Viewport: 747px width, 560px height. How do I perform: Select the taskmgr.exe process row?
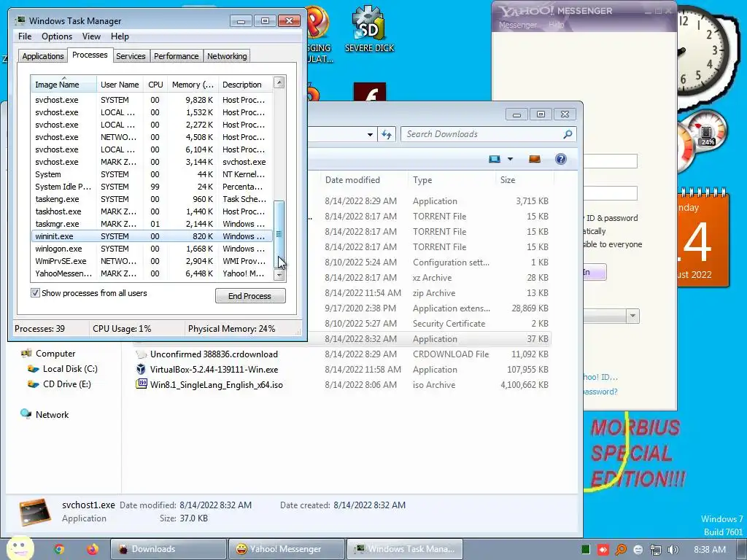coord(152,224)
